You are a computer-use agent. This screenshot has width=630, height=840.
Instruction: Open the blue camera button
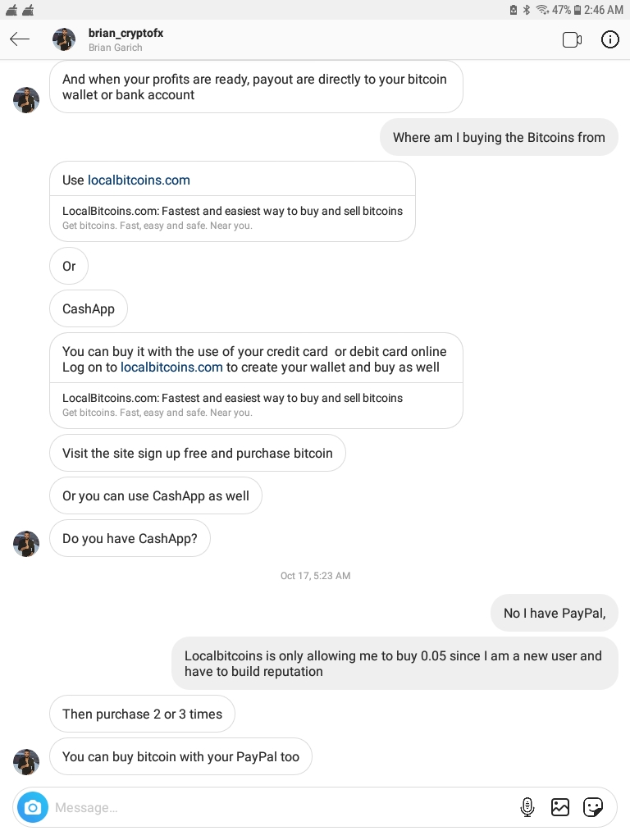click(x=33, y=807)
